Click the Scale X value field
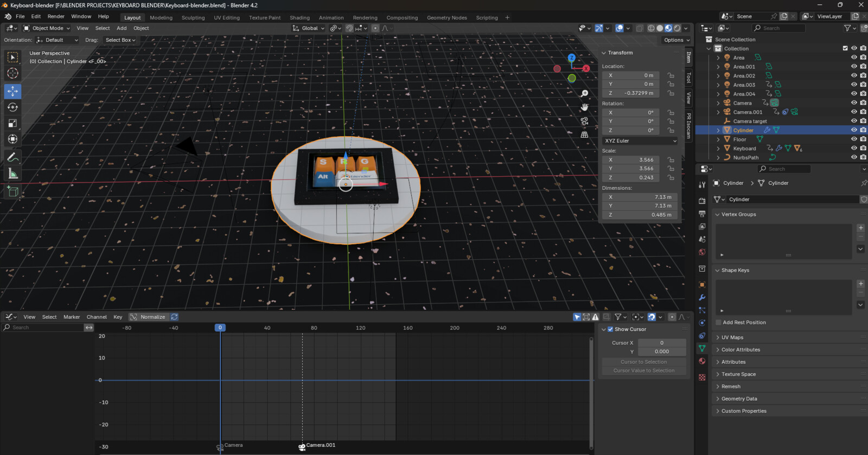The image size is (868, 455). (x=631, y=160)
